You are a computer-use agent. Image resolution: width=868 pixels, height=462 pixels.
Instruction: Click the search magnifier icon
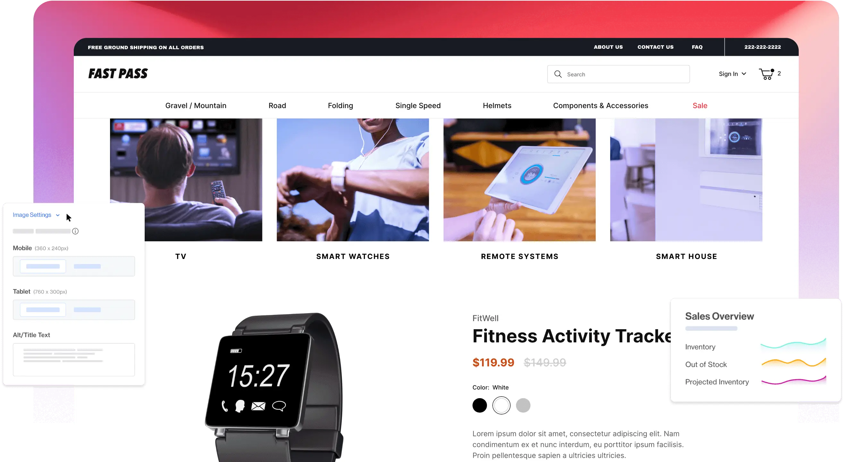558,73
